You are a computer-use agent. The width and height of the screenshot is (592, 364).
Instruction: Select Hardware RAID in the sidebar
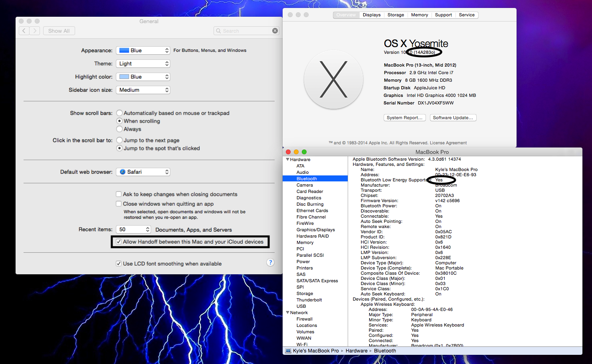click(x=313, y=236)
